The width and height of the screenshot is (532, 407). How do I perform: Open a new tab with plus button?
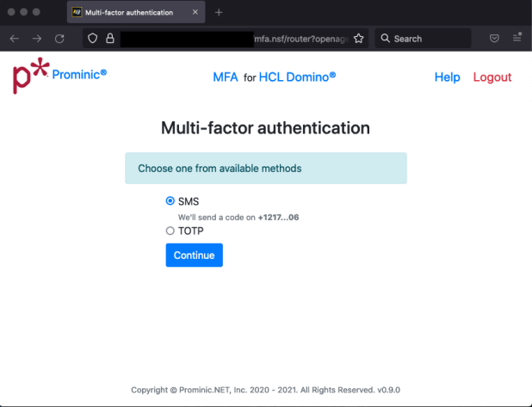pos(219,13)
